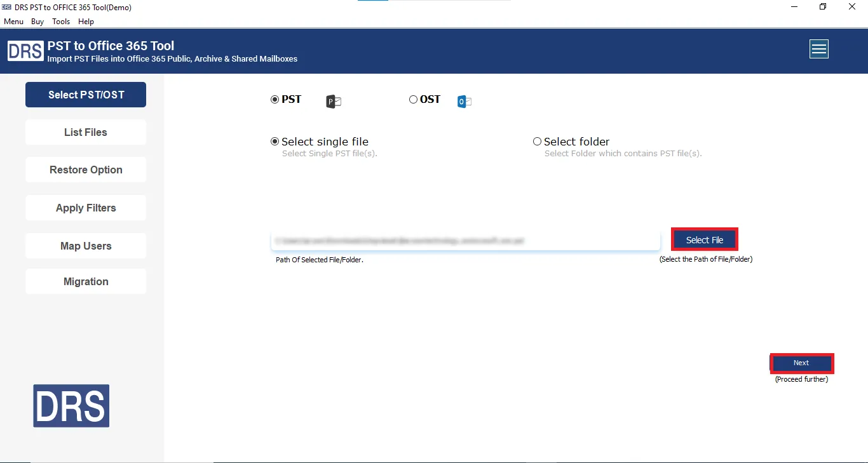868x463 pixels.
Task: Go to Migration step
Action: (x=86, y=281)
